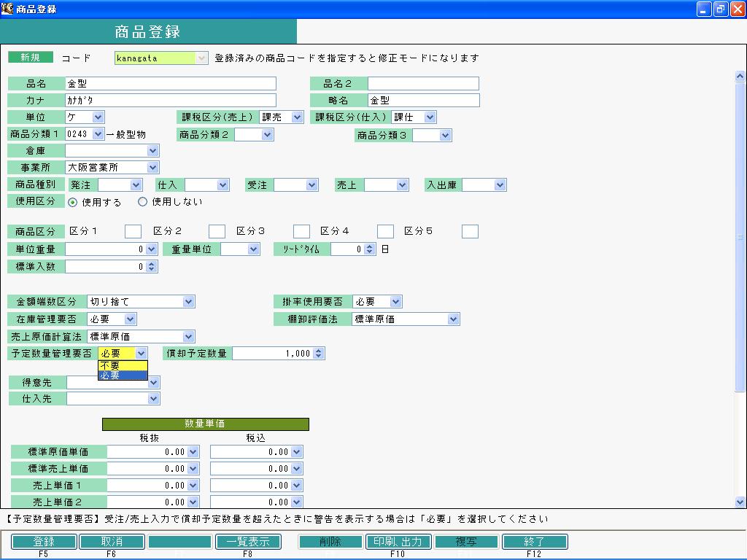This screenshot has height=560, width=747.
Task: Open the 単位重量 dropdown arrow
Action: tap(152, 249)
